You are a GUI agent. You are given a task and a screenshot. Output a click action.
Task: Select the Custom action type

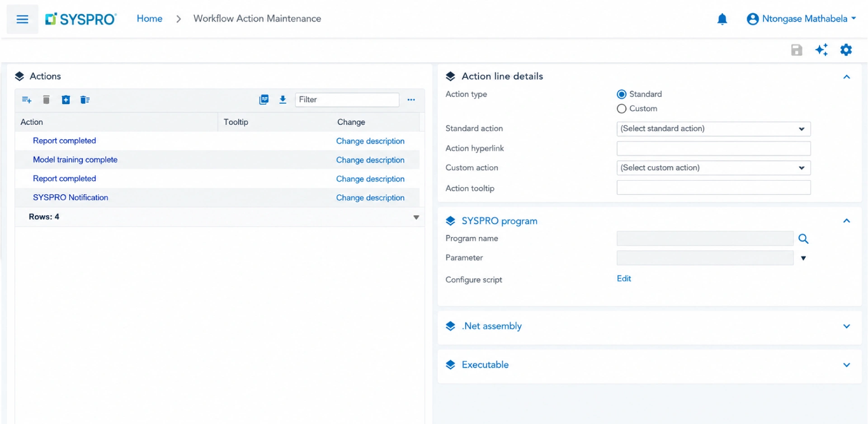(x=622, y=109)
